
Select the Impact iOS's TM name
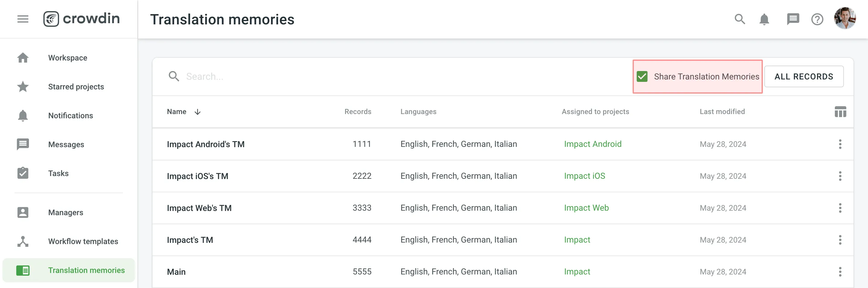pos(197,176)
